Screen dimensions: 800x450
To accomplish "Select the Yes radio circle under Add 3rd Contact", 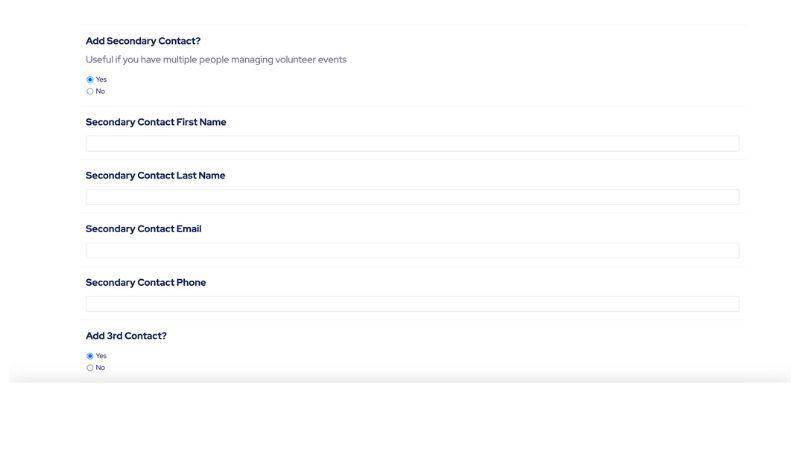I will [x=90, y=356].
